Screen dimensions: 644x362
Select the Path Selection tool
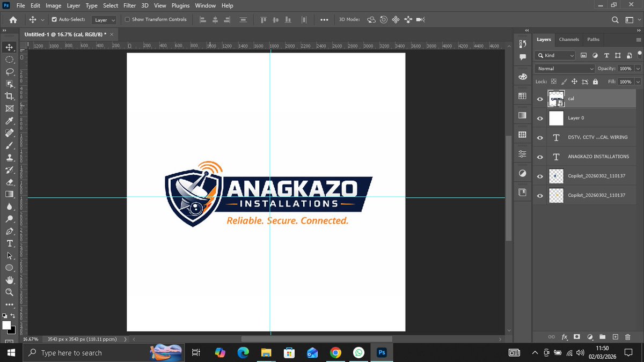[x=10, y=256]
